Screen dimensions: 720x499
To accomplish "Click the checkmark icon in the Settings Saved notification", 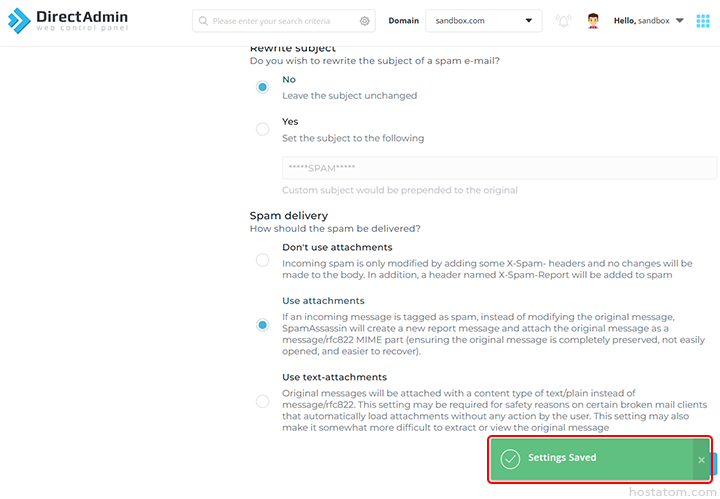I will click(x=510, y=459).
